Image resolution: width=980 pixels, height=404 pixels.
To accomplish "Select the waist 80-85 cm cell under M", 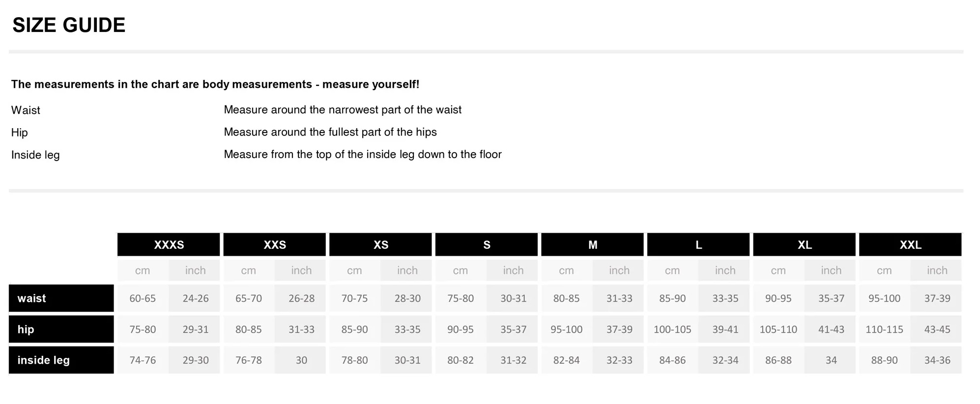I will click(566, 298).
